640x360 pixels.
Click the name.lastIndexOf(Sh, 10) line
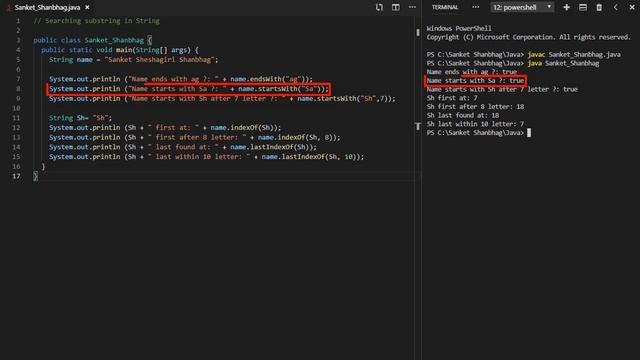pos(206,157)
